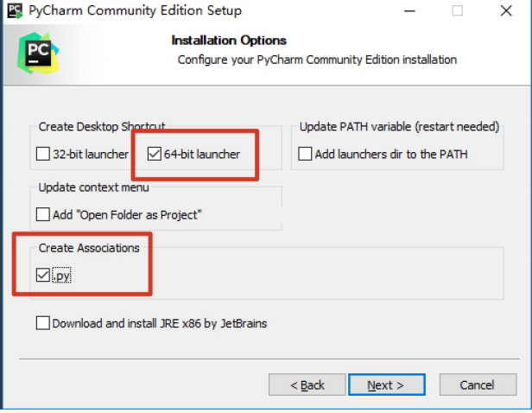The height and width of the screenshot is (413, 532).
Task: Toggle the .py association checkbox
Action: click(43, 276)
